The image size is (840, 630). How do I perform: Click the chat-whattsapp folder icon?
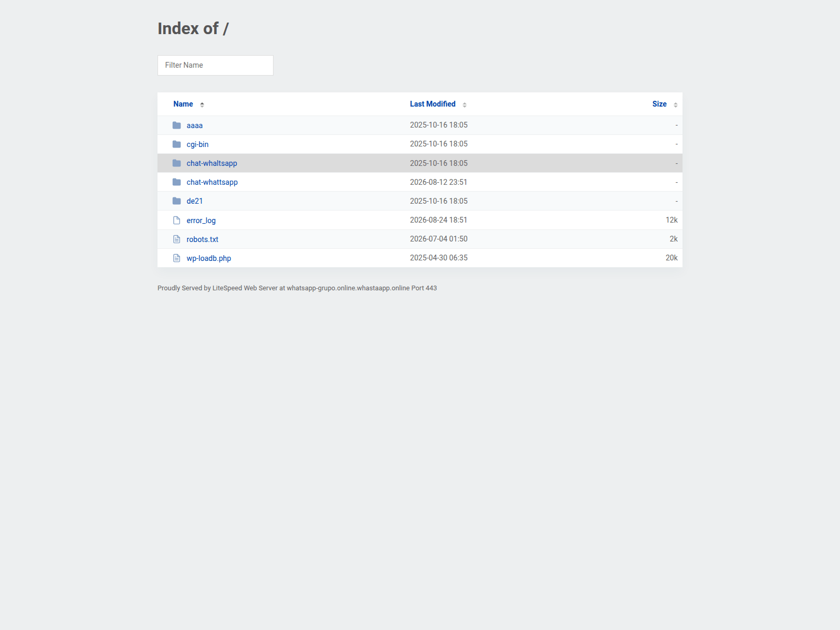(176, 182)
